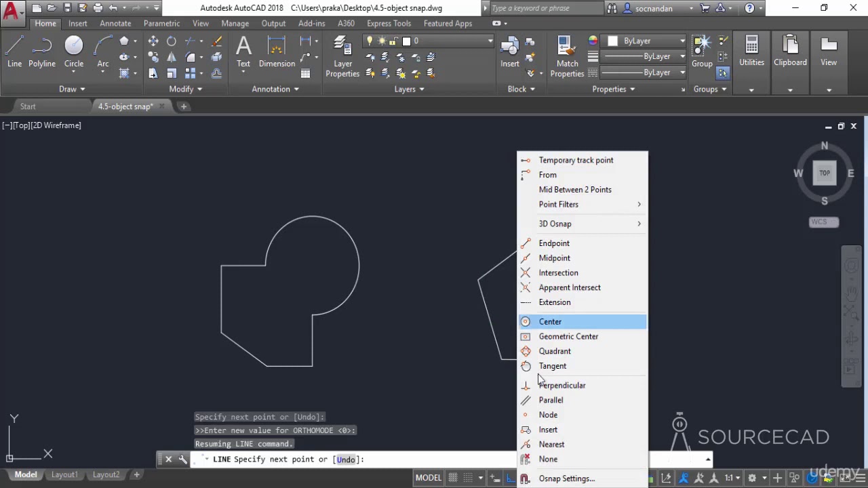Toggle grid display in status bar
The image size is (868, 488).
[453, 478]
